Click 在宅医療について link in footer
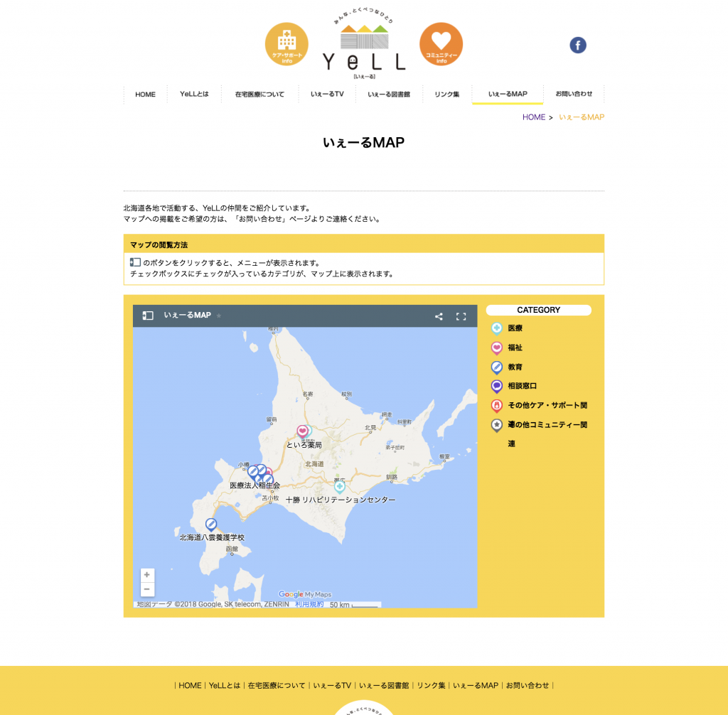Screen dimensions: 728x715 (x=277, y=685)
